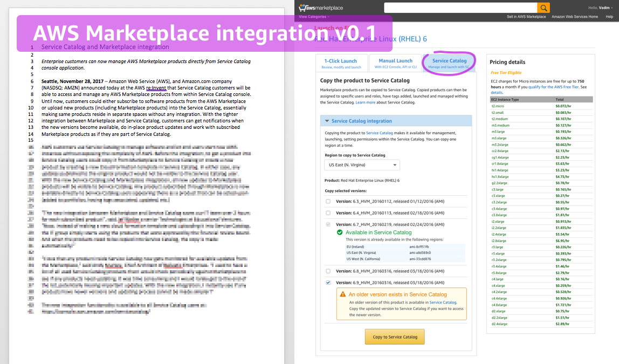
Task: Click the bold Seattle, November 28, 2017 dateline
Action: pos(72,81)
